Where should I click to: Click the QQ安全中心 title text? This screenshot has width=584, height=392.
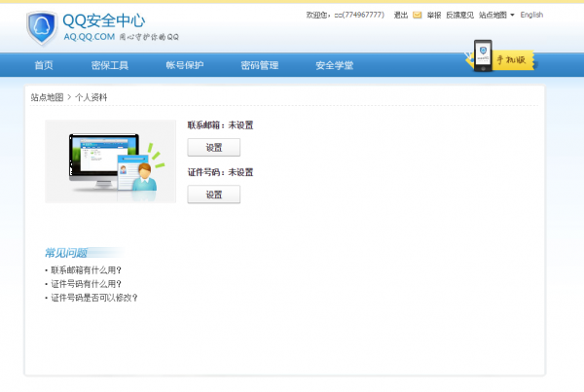[x=104, y=20]
